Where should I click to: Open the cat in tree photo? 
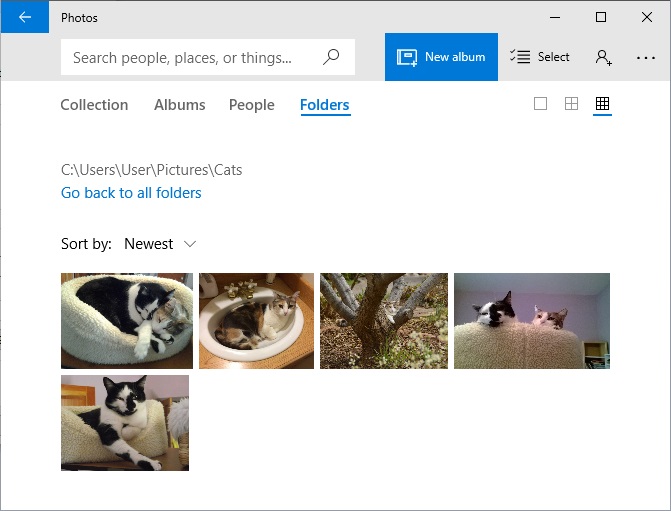click(x=384, y=321)
